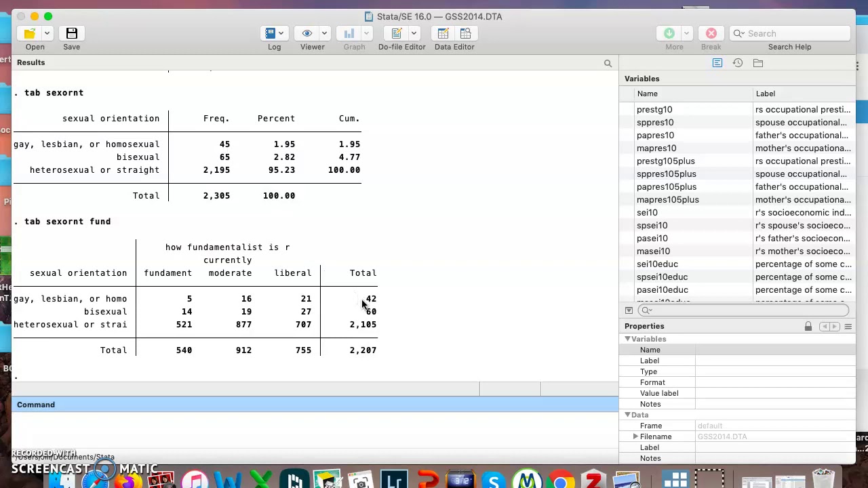Screen dimensions: 868x488
Task: Open iTunes from the Dock
Action: tap(195, 482)
